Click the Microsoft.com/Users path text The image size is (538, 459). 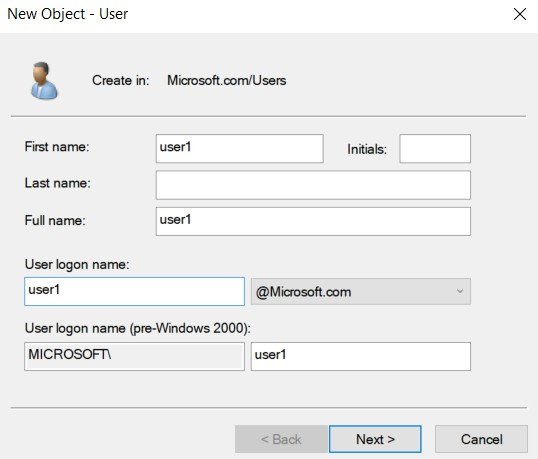(226, 80)
